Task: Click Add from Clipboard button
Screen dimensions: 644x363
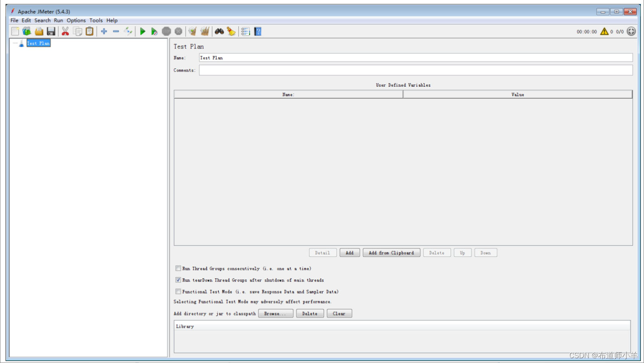Action: [391, 253]
